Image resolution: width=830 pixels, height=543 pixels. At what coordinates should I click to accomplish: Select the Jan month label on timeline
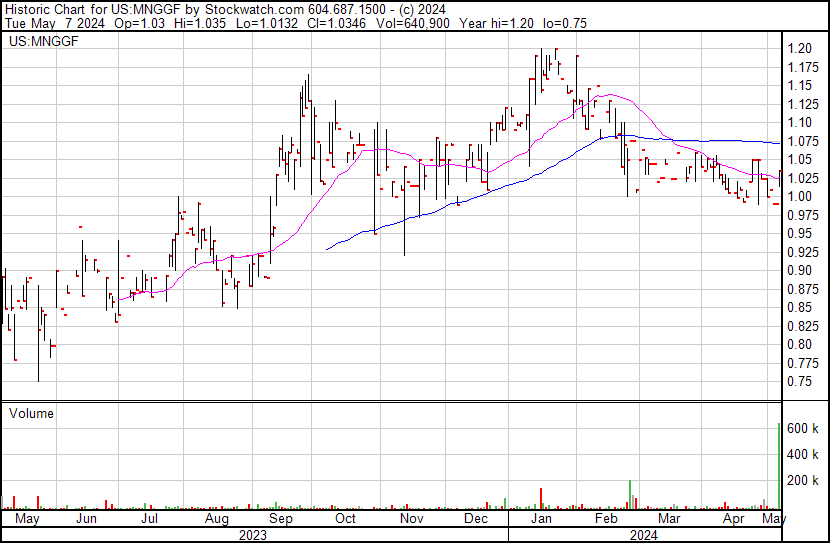541,519
